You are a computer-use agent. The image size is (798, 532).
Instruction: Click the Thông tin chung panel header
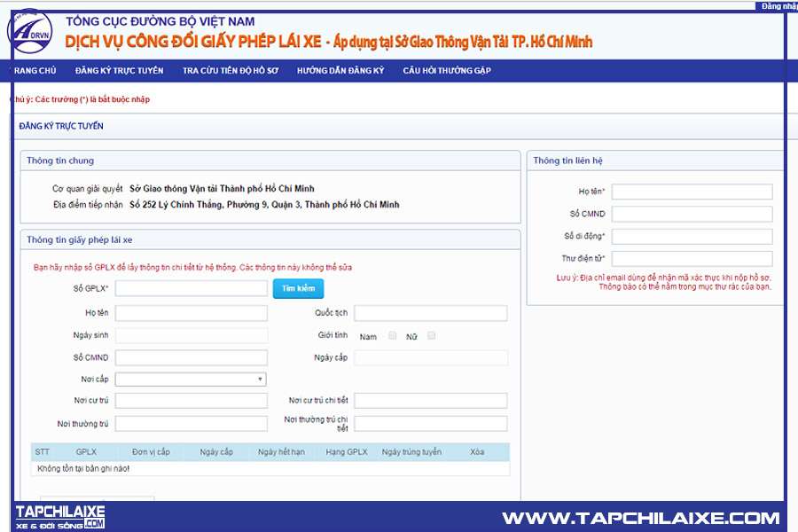point(270,160)
